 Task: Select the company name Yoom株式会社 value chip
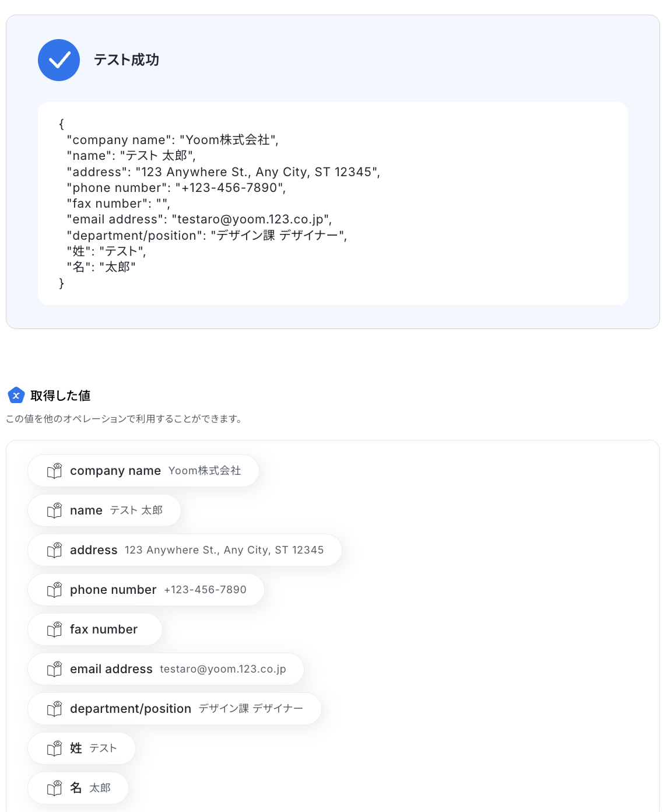click(x=143, y=471)
